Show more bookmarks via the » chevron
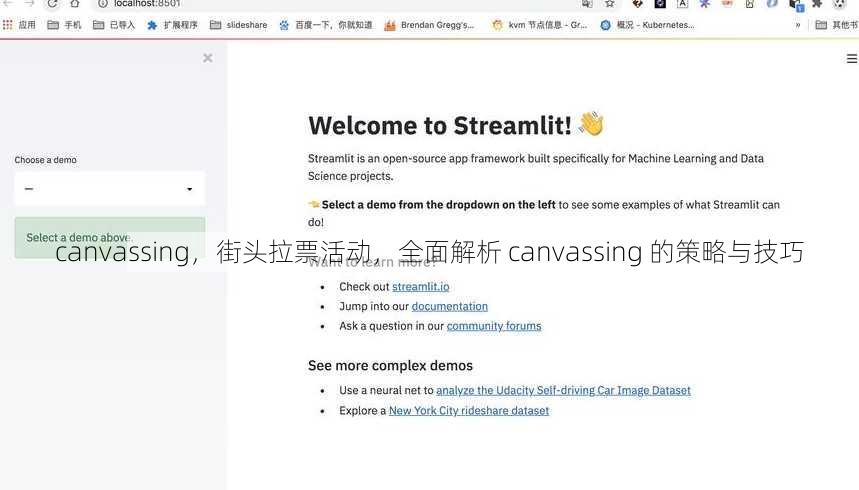The image size is (859, 490). (x=798, y=25)
